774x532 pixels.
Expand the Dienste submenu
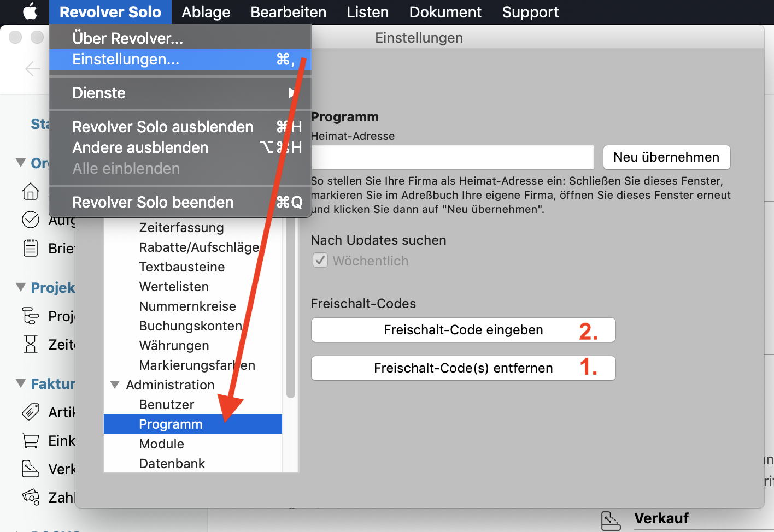coord(180,93)
